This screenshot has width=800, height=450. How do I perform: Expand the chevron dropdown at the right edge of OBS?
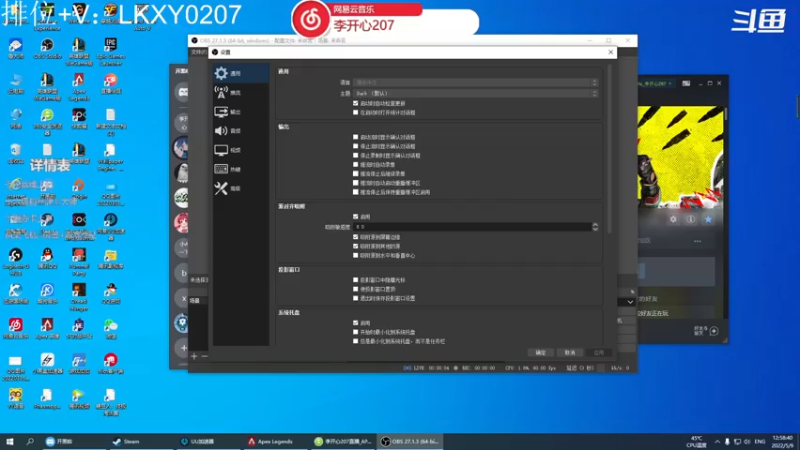pyautogui.click(x=630, y=302)
